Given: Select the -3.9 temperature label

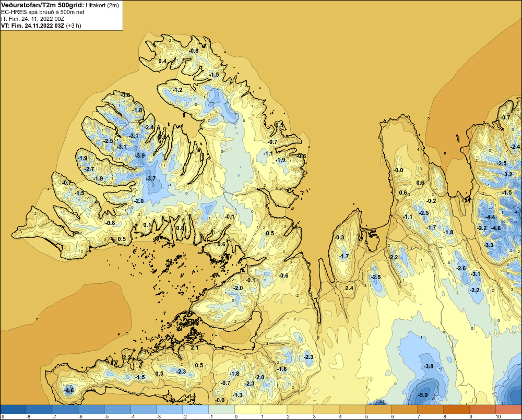Looking at the screenshot, I should pyautogui.click(x=140, y=155).
